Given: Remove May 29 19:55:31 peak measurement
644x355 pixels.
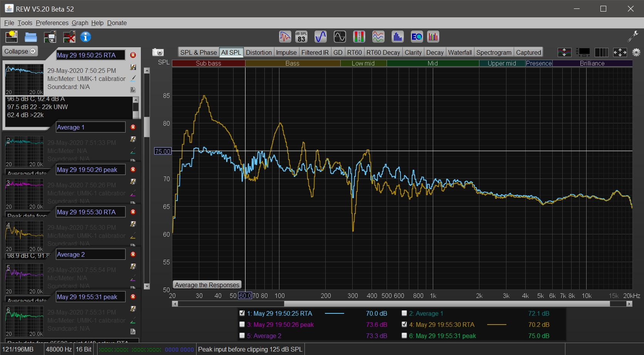Looking at the screenshot, I should (133, 297).
